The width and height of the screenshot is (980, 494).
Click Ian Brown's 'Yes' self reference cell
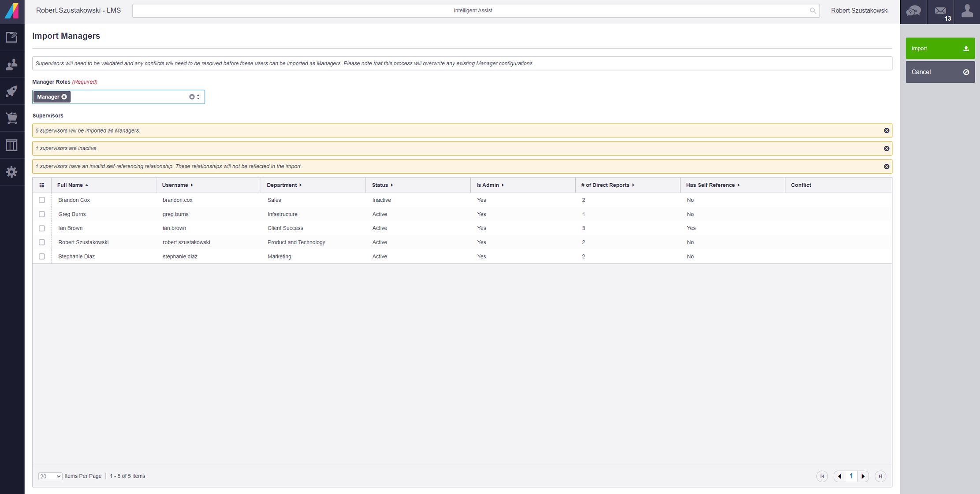click(x=691, y=228)
